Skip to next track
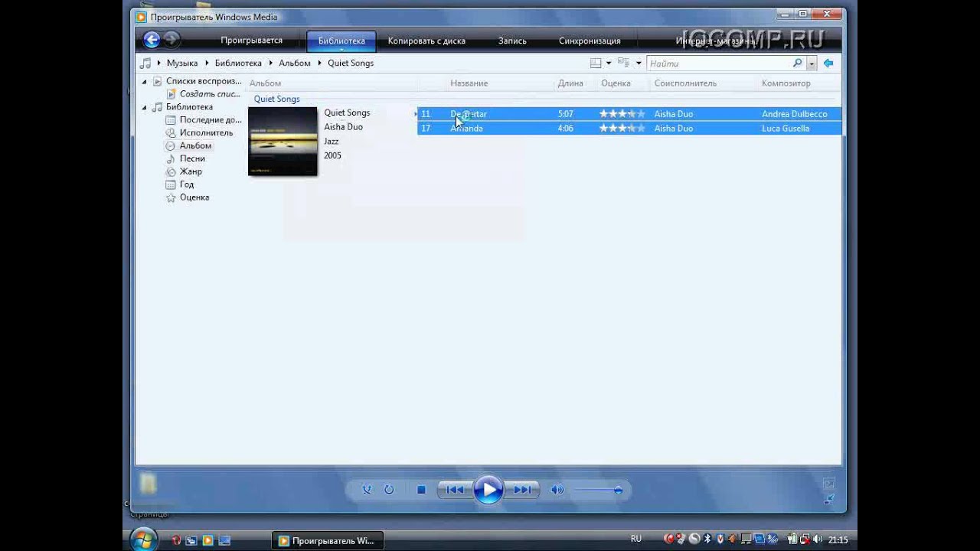This screenshot has width=980, height=551. (523, 490)
